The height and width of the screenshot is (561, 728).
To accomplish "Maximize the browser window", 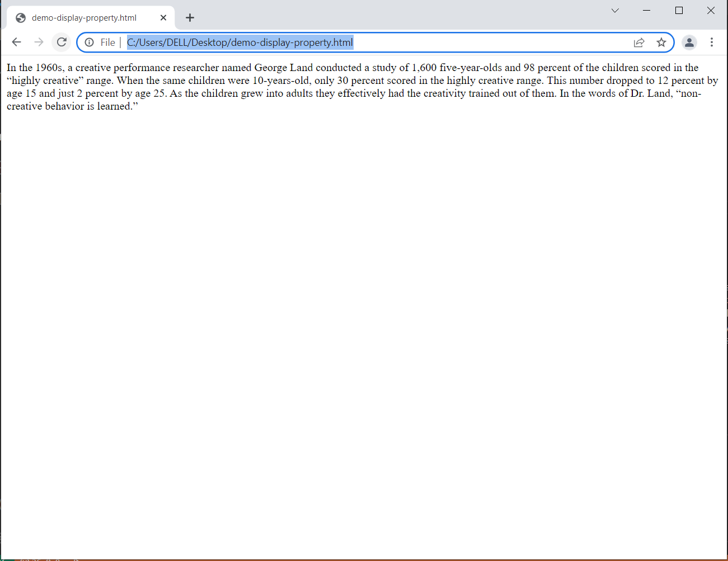I will 679,11.
